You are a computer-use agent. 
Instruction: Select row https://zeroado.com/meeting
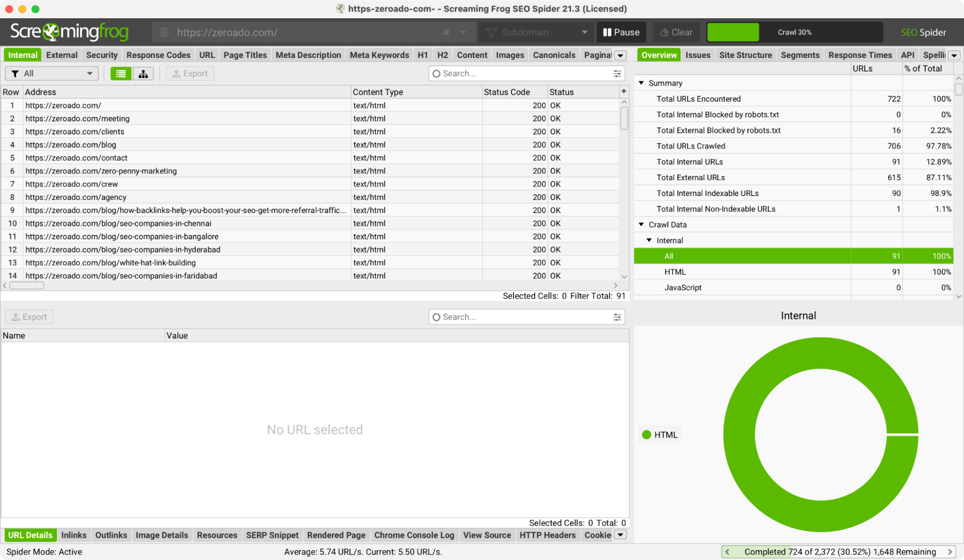tap(310, 119)
